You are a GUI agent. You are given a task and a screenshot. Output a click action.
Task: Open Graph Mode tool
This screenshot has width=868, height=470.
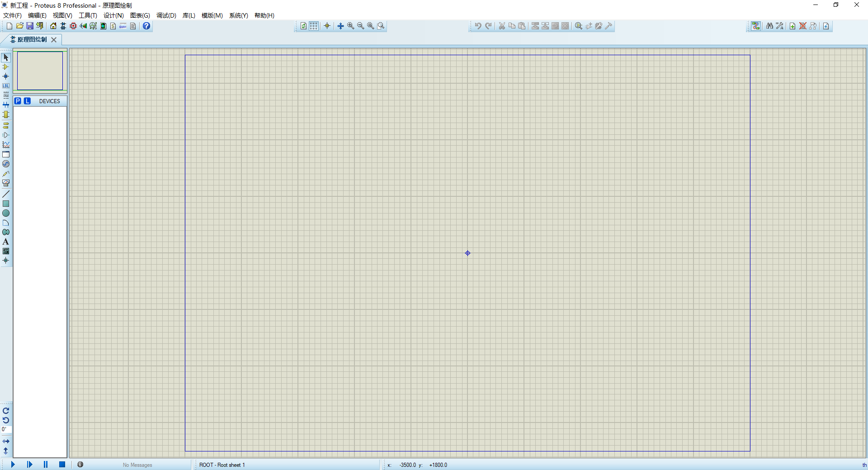(x=6, y=145)
